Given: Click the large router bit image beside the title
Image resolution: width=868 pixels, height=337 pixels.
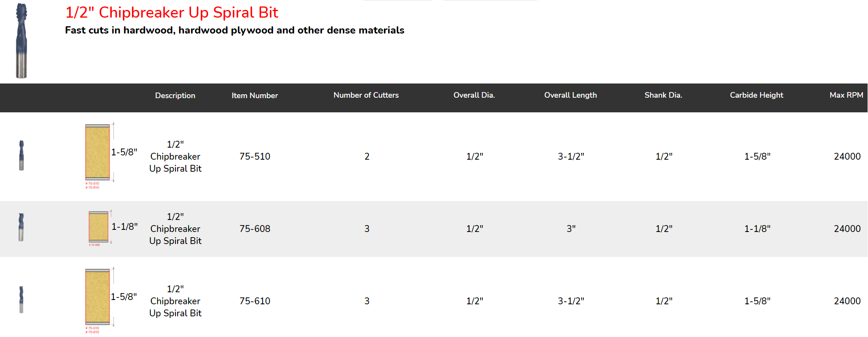Looking at the screenshot, I should [x=21, y=40].
